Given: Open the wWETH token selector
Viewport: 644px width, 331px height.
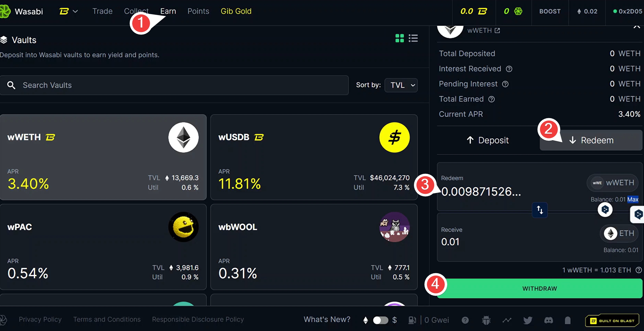Looking at the screenshot, I should pyautogui.click(x=612, y=183).
